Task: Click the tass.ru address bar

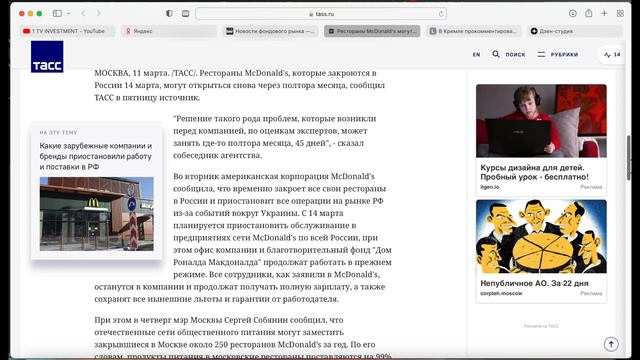Action: click(x=321, y=14)
